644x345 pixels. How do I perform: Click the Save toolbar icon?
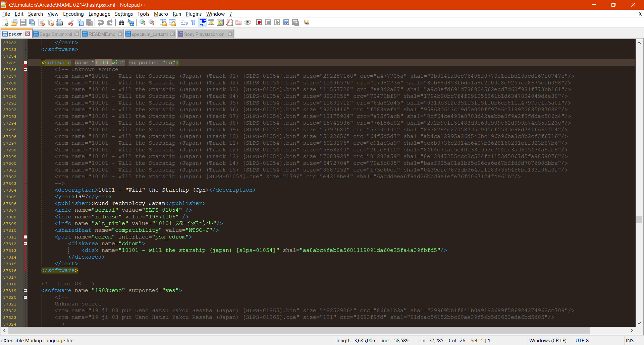(23, 22)
